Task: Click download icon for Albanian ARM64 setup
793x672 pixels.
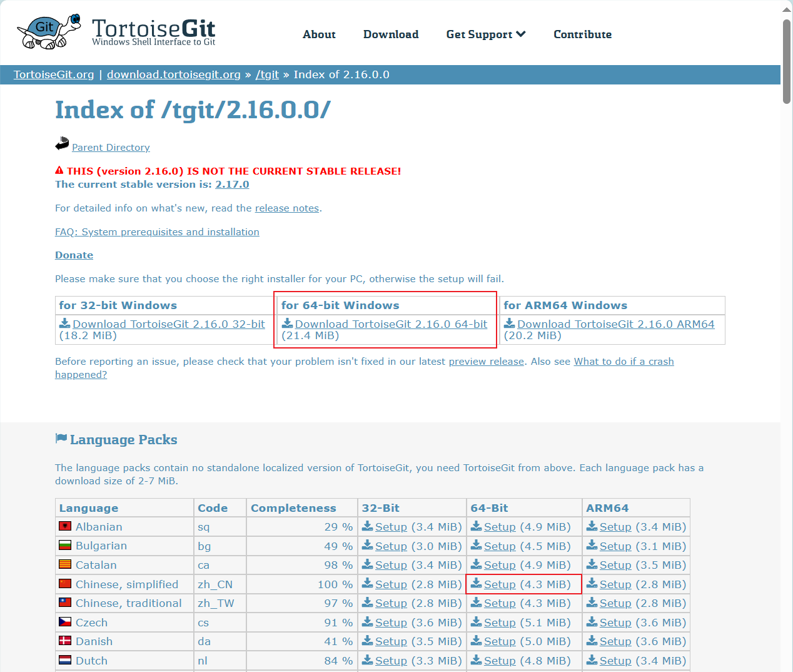Action: [x=592, y=526]
